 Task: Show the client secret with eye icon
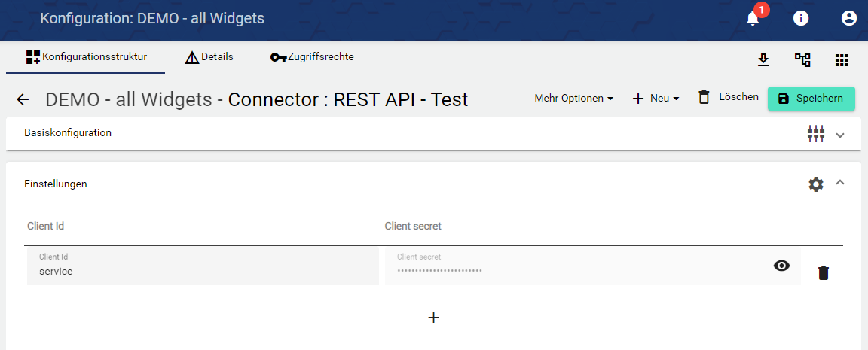point(782,266)
